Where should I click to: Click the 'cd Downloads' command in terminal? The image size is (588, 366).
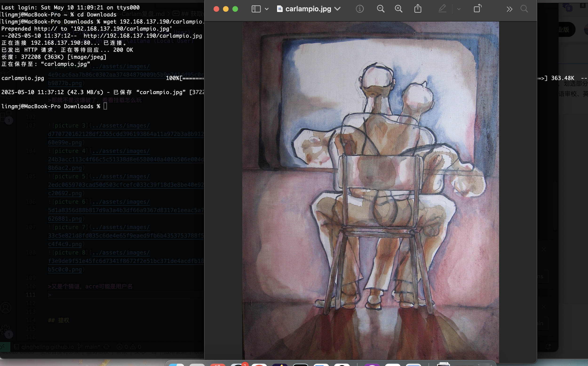[97, 15]
